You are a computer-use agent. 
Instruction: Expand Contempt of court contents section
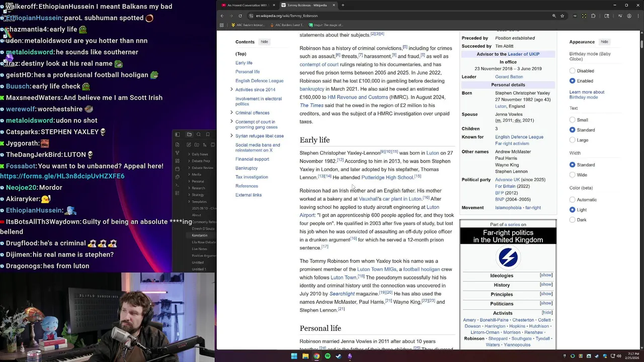(x=231, y=122)
